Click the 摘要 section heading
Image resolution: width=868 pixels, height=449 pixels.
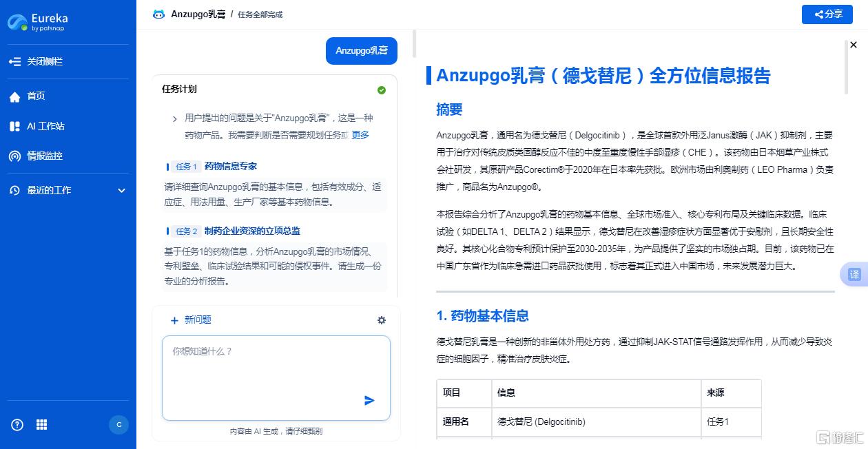coord(449,109)
